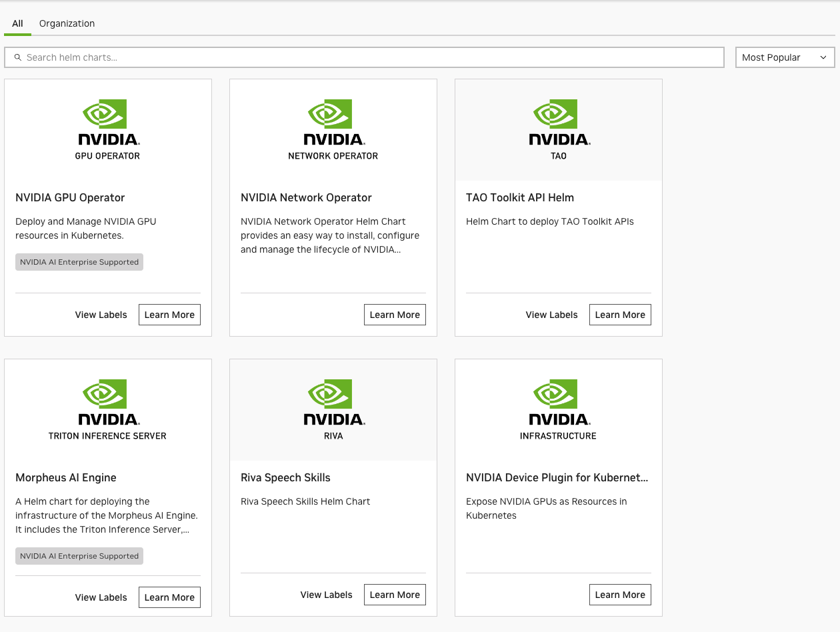Click 'Riva Speech Skills Helm Chart' description
This screenshot has width=840, height=632.
tap(305, 501)
